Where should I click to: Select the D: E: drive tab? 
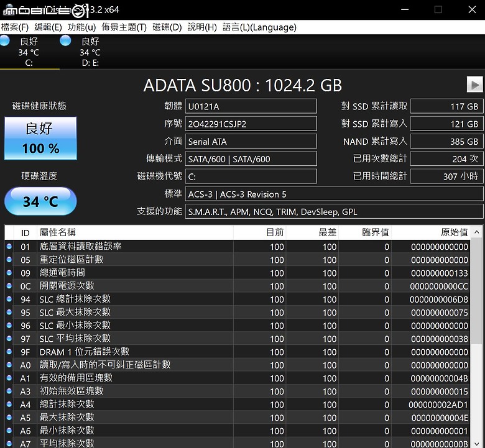[90, 52]
